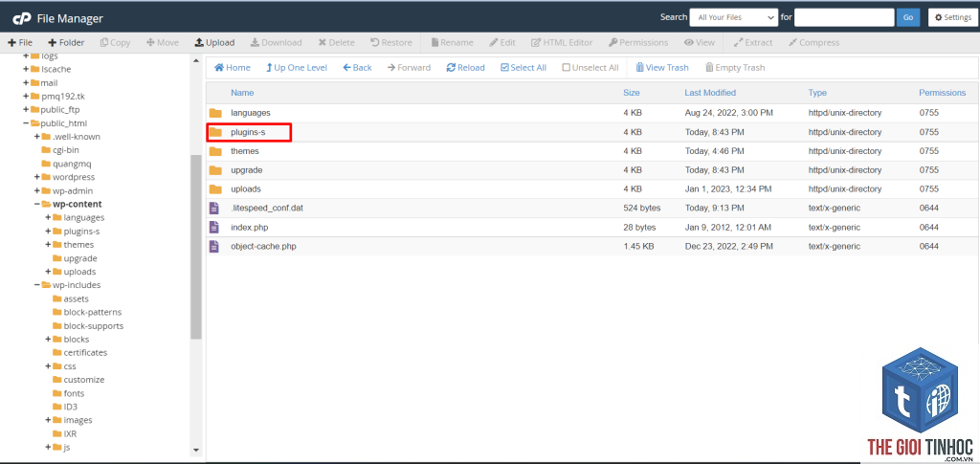Create a new file with +File
Image resolution: width=980 pixels, height=464 pixels.
click(x=20, y=42)
